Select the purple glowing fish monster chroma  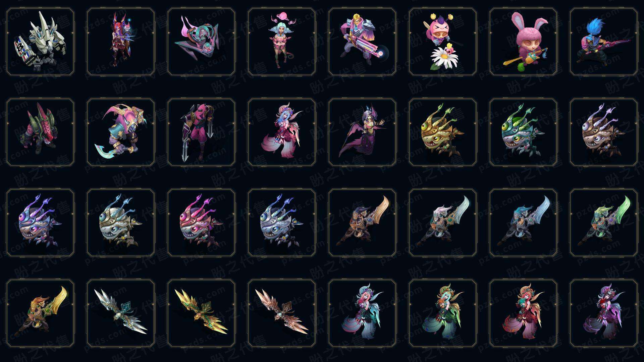pos(40,223)
